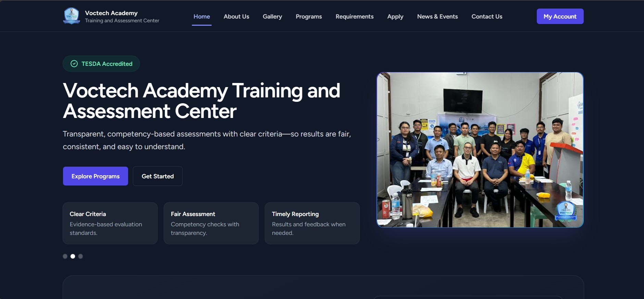This screenshot has height=299, width=644.
Task: Select the first carousel dot
Action: pyautogui.click(x=65, y=256)
